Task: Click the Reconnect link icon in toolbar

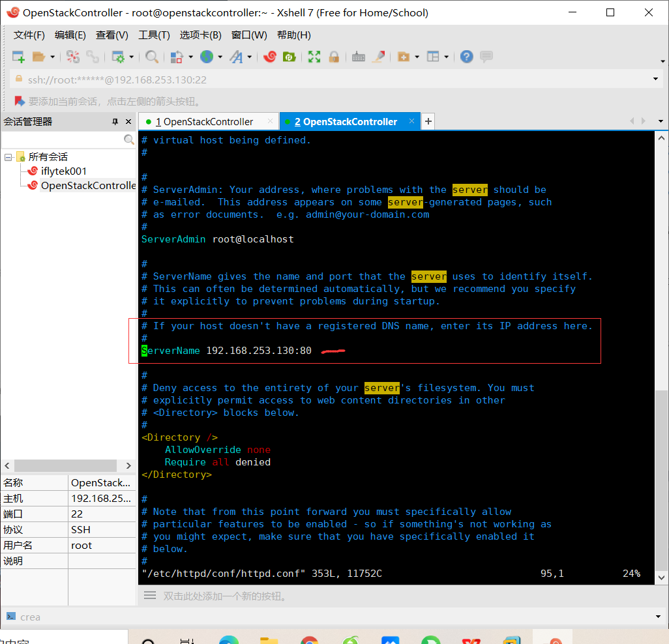Action: (93, 57)
